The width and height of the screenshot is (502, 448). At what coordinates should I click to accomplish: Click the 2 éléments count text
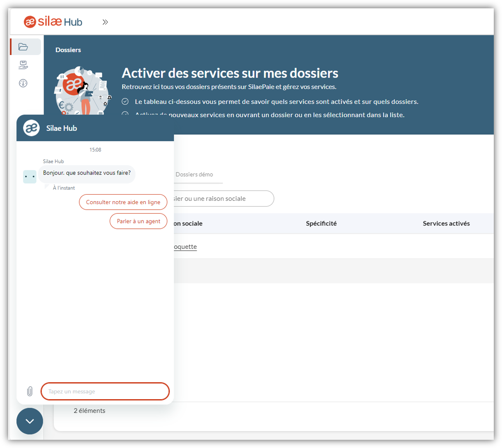90,411
